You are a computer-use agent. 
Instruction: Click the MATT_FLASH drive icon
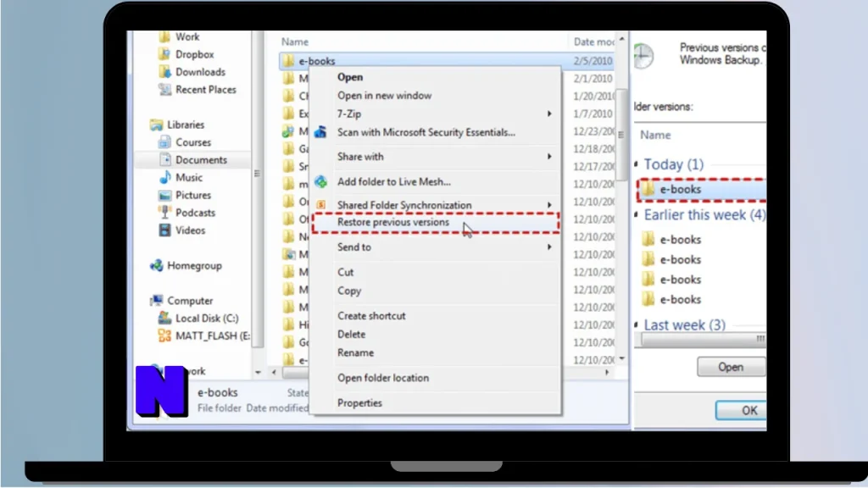pyautogui.click(x=164, y=335)
